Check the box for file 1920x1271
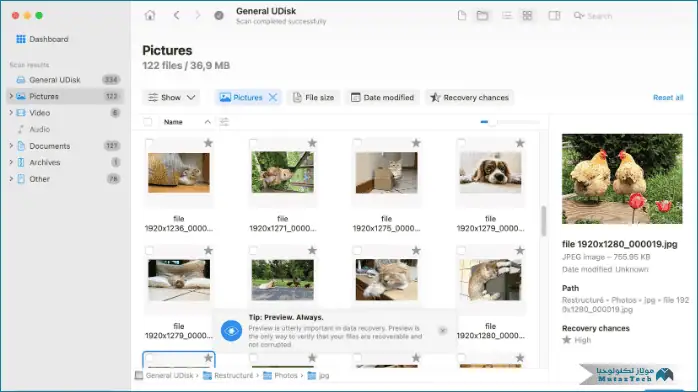 [253, 143]
